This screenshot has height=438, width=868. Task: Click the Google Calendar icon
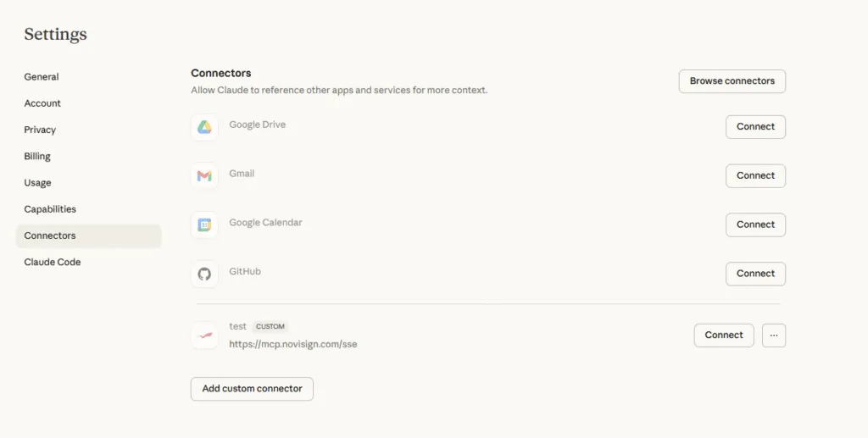pyautogui.click(x=204, y=225)
